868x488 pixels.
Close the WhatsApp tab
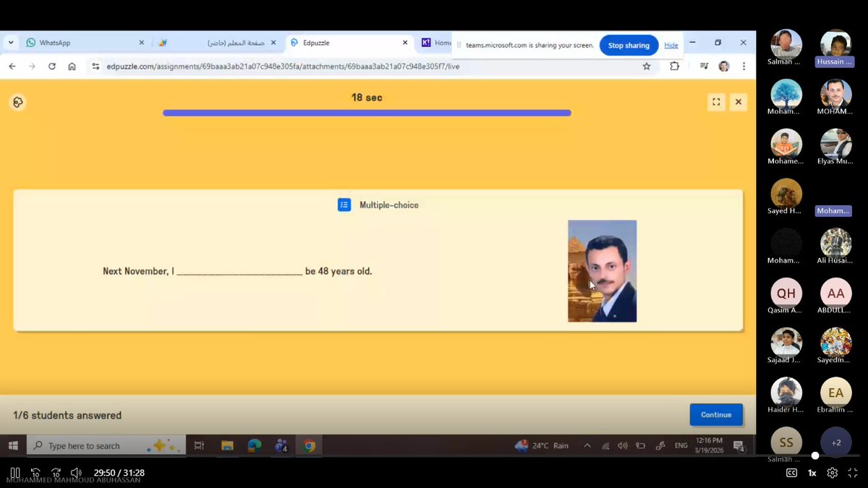point(143,43)
